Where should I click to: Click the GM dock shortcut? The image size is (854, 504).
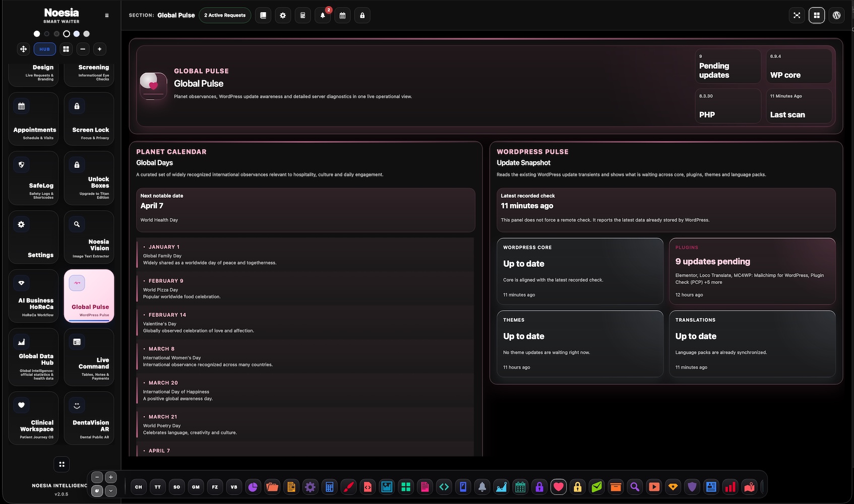pos(196,487)
